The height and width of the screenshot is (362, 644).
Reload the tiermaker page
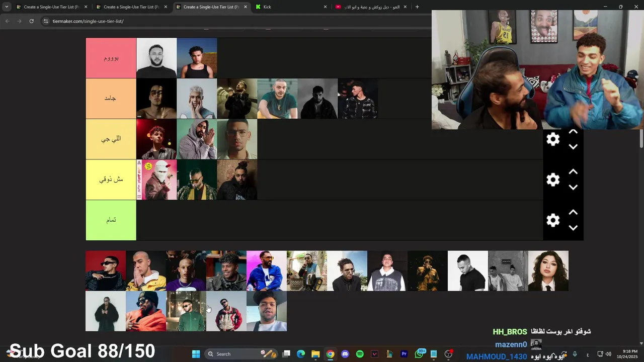coord(31,21)
